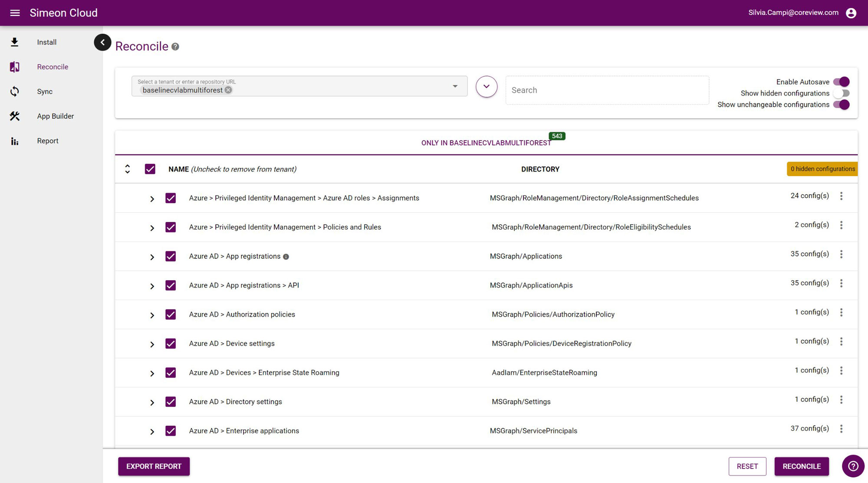Select the Install download icon in sidebar
The width and height of the screenshot is (868, 483).
14,42
